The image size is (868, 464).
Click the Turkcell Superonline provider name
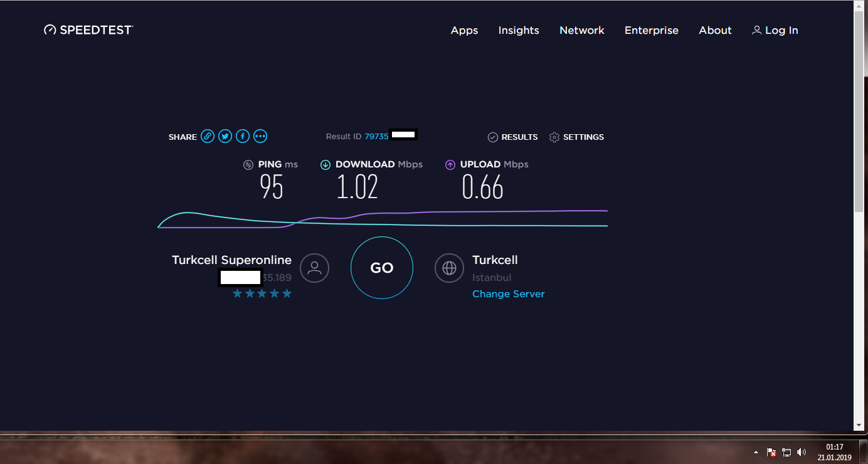[x=232, y=260]
